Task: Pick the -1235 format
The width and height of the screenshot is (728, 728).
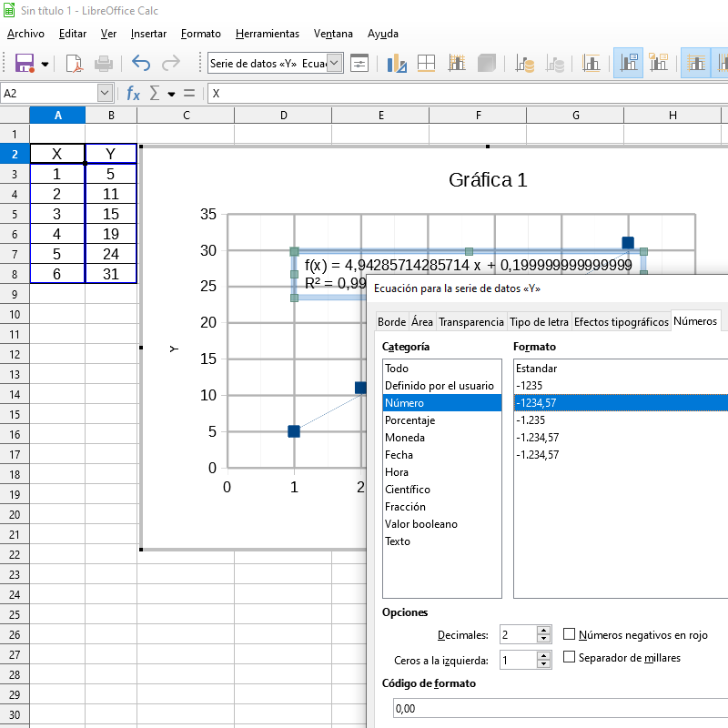Action: (622, 385)
